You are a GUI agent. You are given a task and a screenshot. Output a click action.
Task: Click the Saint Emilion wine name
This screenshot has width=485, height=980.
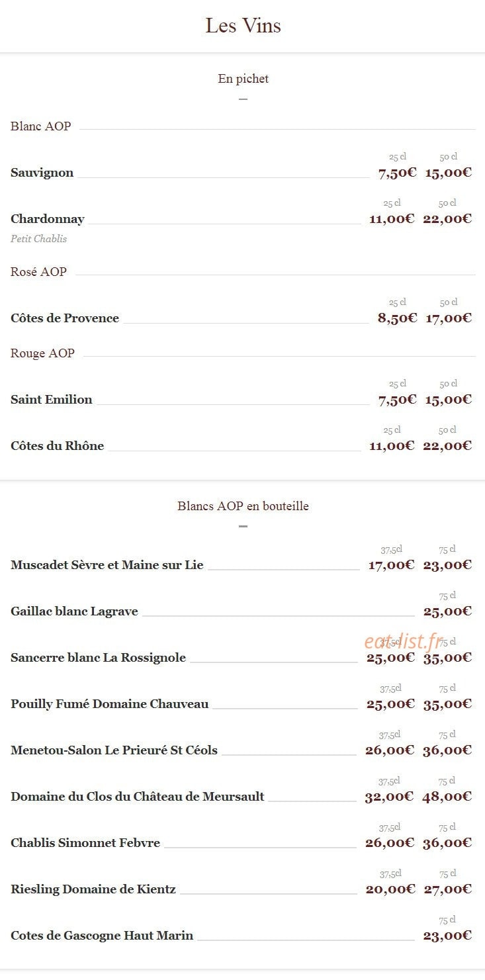tap(52, 400)
